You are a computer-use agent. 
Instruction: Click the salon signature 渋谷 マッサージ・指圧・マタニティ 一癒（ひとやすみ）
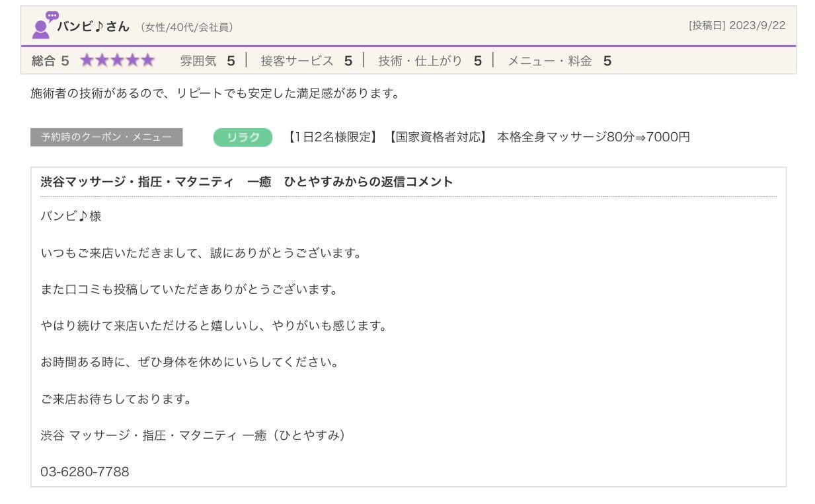[x=195, y=436]
